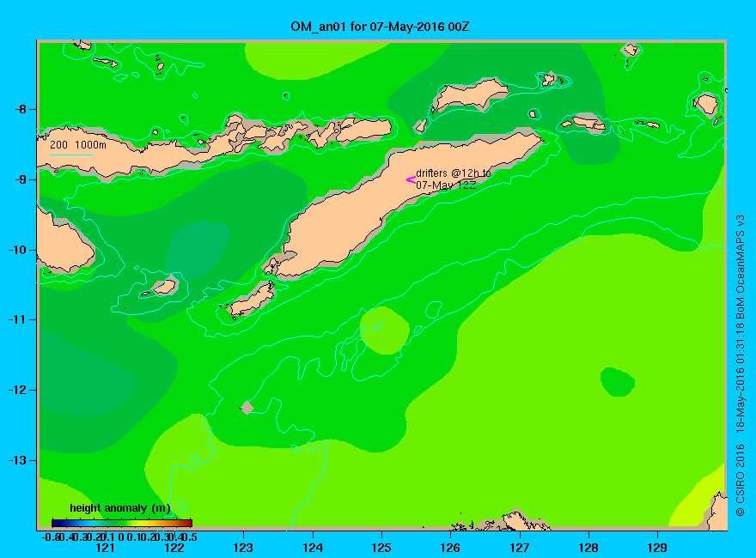This screenshot has height=558, width=756.
Task: Click the 'height anomaly (m)' label
Action: click(120, 508)
